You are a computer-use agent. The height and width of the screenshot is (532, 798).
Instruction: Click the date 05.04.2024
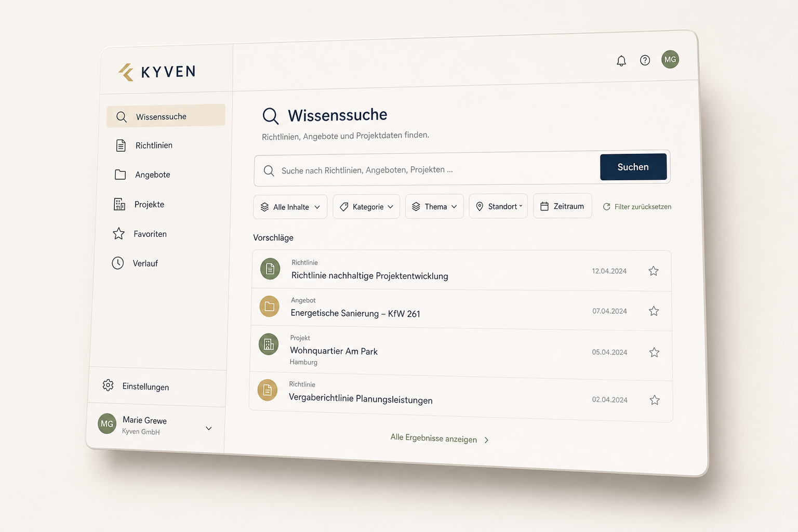(610, 352)
